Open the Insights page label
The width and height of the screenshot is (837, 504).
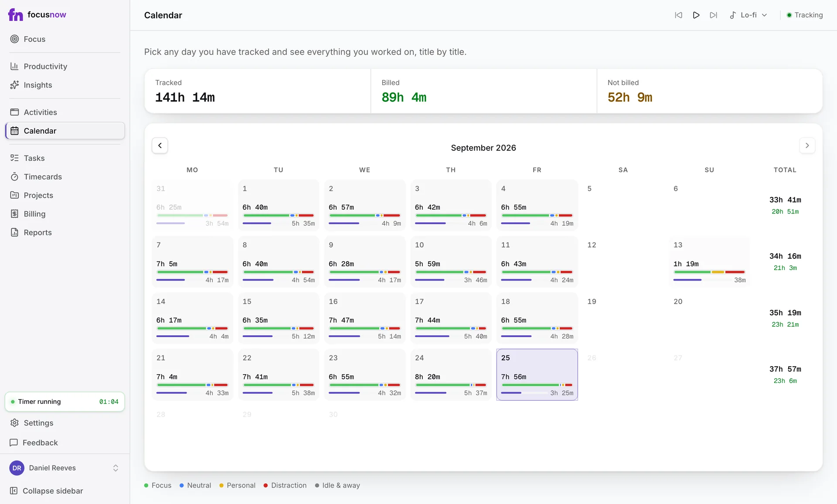coord(38,85)
